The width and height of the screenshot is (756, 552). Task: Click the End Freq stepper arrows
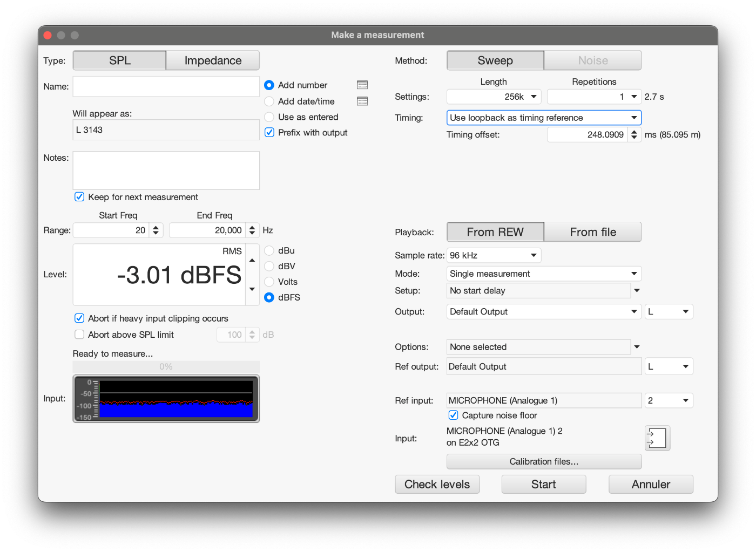252,230
